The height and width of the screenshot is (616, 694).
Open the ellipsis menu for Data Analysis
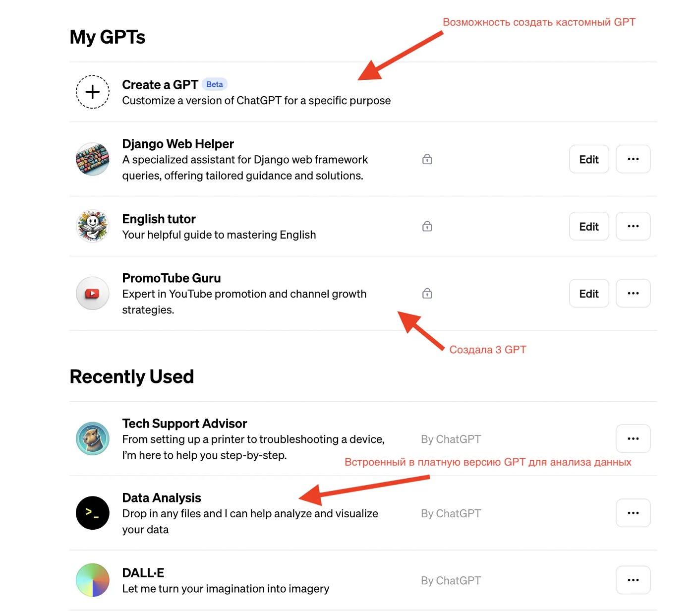(x=633, y=513)
